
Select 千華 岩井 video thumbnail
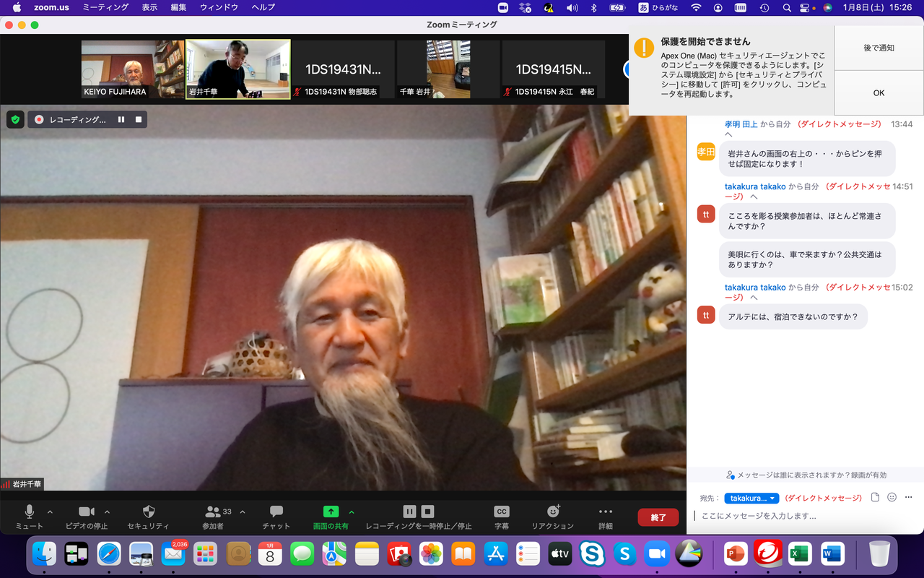448,69
